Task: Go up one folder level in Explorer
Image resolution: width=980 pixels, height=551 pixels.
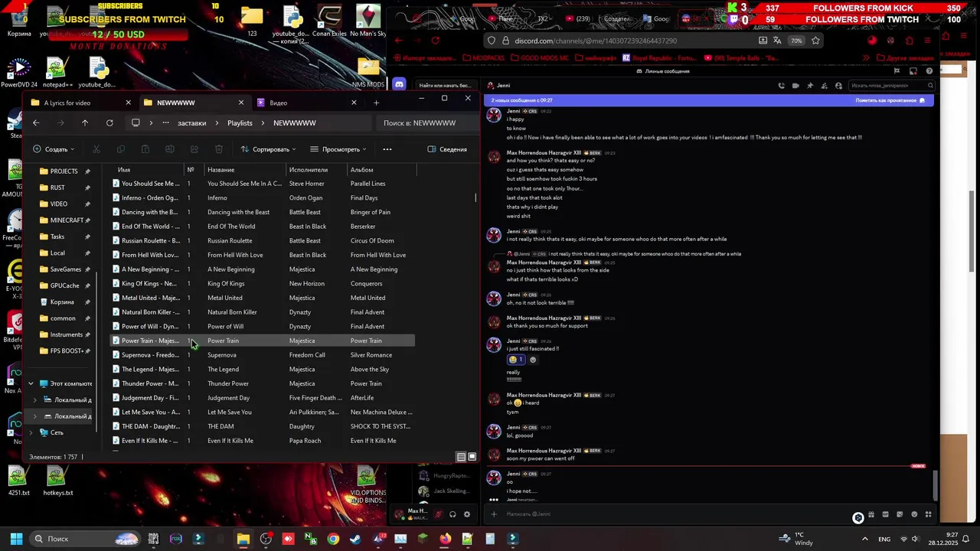Action: [85, 122]
